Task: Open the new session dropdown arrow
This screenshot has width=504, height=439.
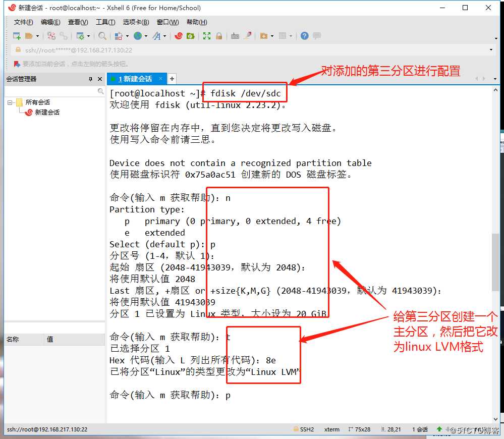Action: tap(37, 36)
